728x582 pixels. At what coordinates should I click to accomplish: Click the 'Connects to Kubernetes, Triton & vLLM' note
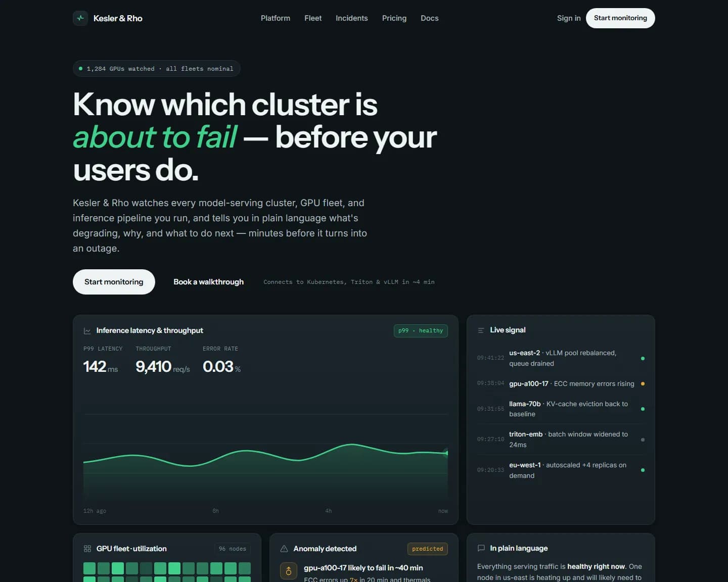[x=349, y=282]
